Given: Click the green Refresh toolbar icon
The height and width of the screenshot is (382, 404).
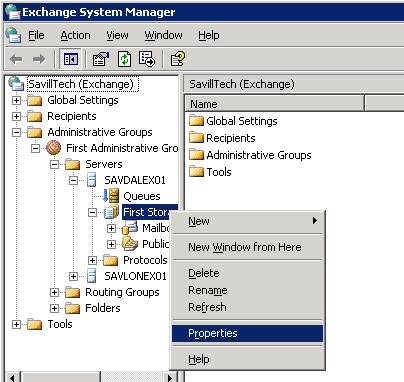Looking at the screenshot, I should pos(124,59).
